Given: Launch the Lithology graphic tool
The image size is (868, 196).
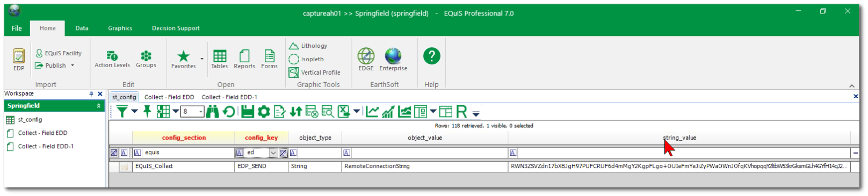Looking at the screenshot, I should coord(308,46).
